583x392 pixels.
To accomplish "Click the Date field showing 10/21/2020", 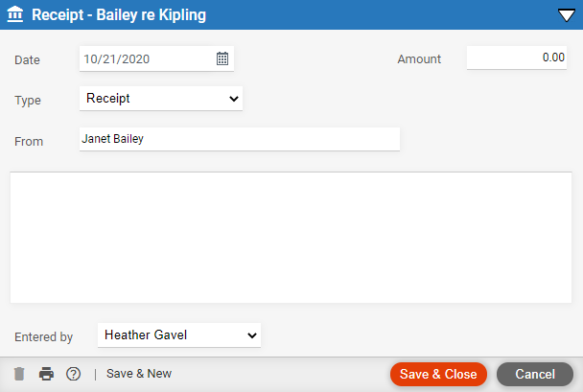I will coord(156,58).
